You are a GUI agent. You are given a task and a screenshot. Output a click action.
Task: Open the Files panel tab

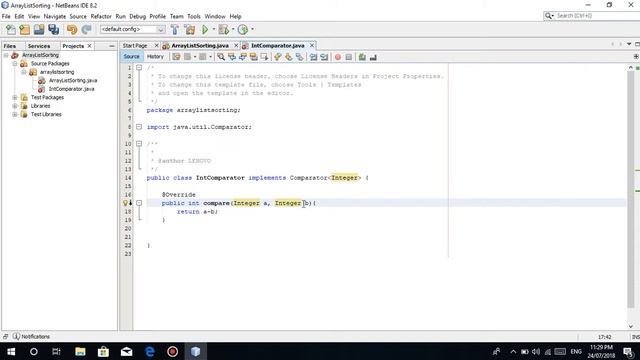[x=10, y=46]
